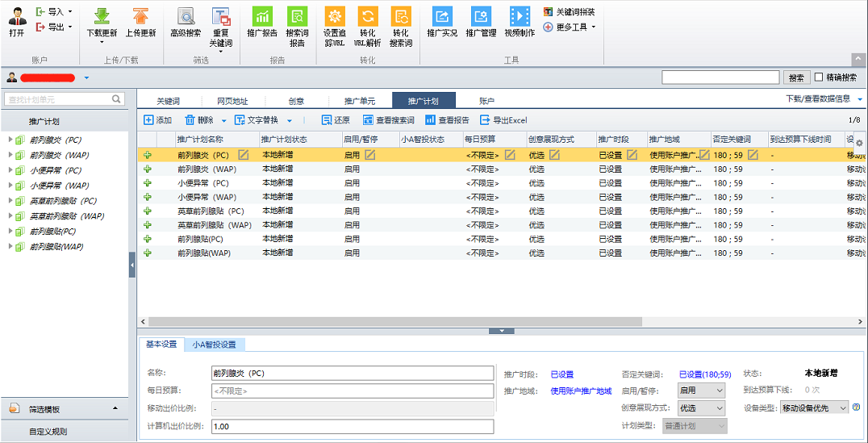Screen dimensions: 868x443
Task: Click the 使用账户推广地域 link
Action: point(582,391)
